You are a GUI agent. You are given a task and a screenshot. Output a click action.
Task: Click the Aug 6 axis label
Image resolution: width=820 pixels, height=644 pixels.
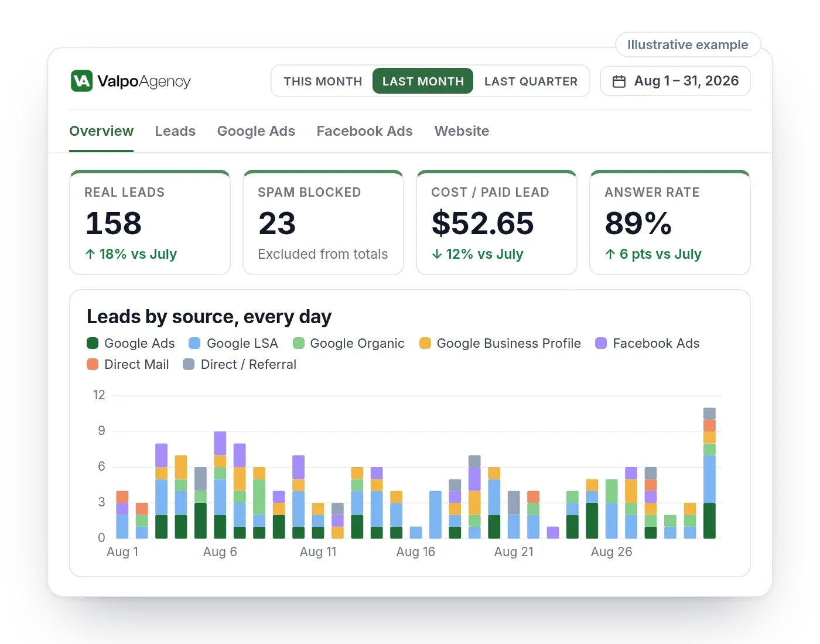coord(220,551)
